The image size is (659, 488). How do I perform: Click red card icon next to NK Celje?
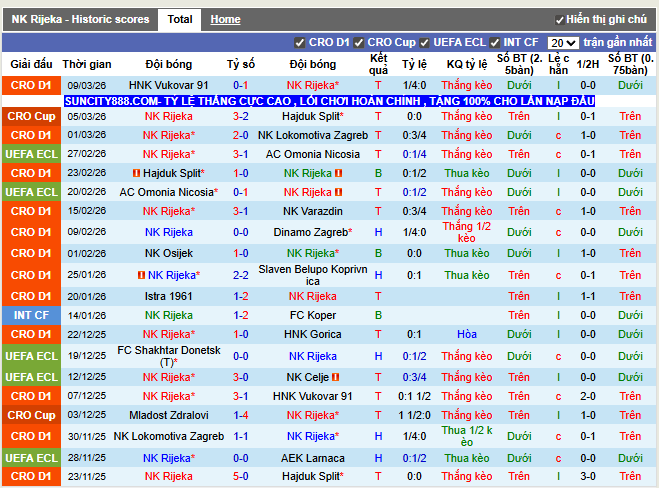tap(335, 377)
